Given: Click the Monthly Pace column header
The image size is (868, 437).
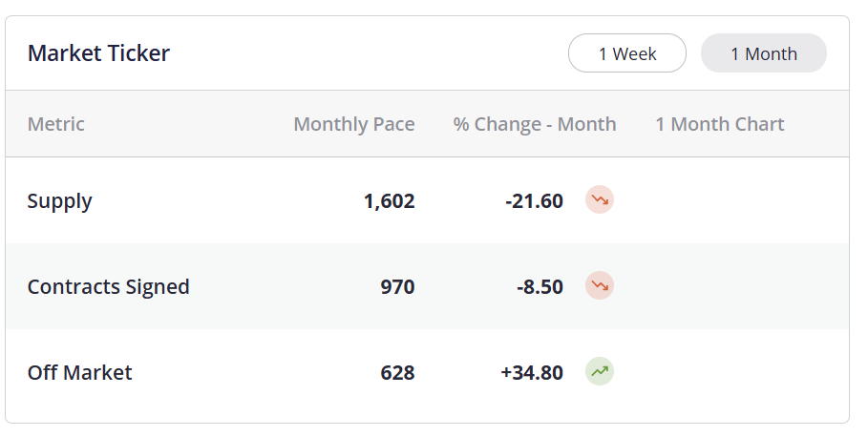Looking at the screenshot, I should (353, 124).
